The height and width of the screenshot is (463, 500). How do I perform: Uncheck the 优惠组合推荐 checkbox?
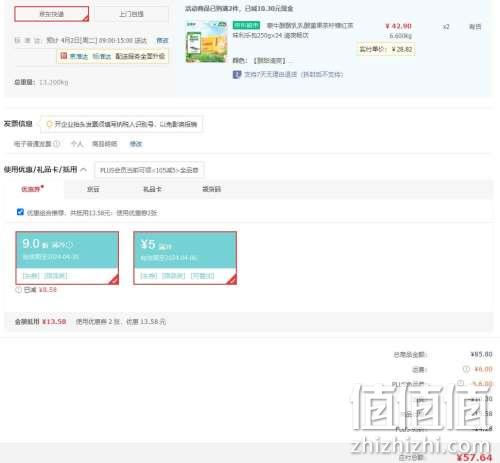point(20,212)
